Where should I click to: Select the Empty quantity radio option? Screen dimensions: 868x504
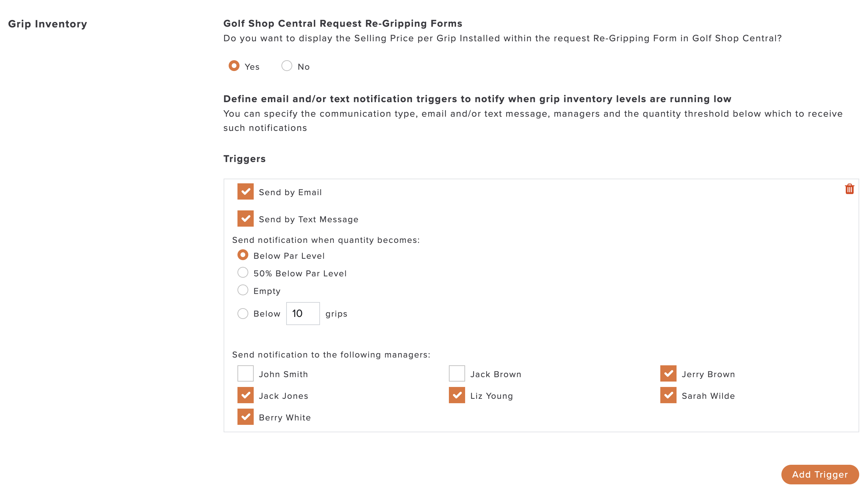click(243, 290)
